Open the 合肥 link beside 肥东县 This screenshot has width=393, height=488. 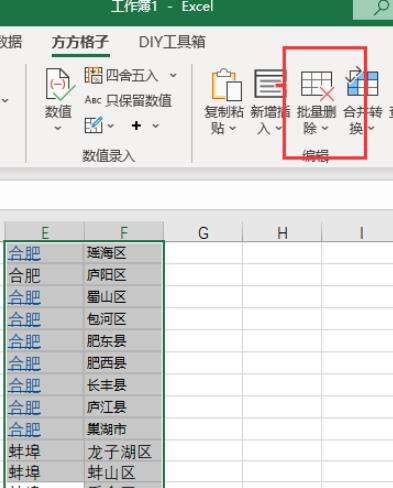pyautogui.click(x=24, y=341)
